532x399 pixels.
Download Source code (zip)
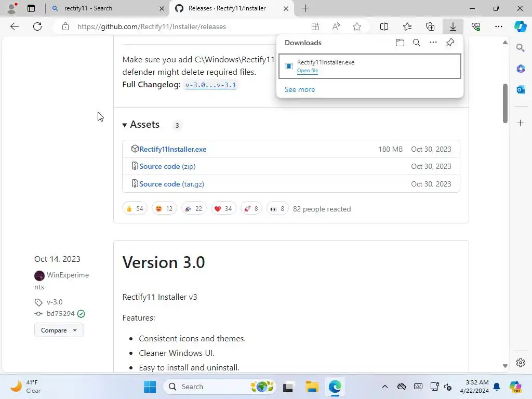[167, 166]
